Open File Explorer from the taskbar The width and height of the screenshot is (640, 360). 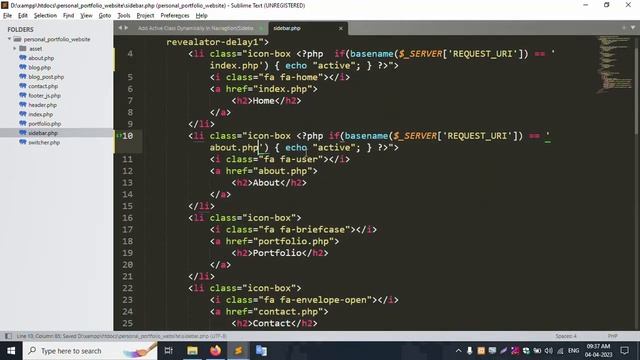coord(192,351)
